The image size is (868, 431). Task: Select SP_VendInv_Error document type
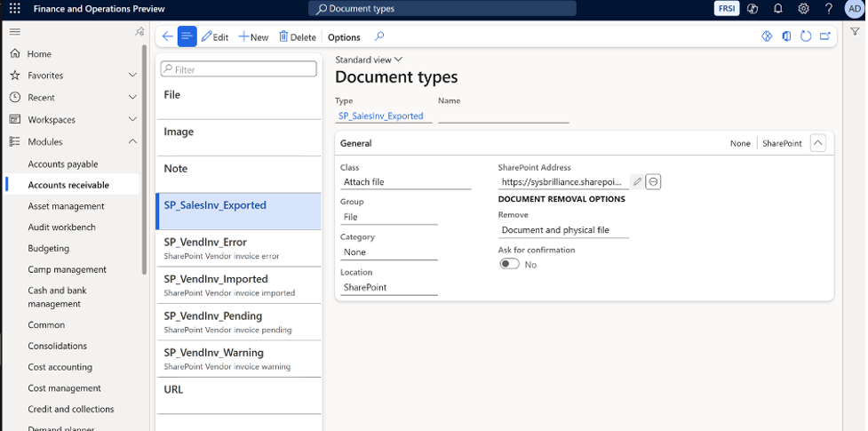coord(239,248)
